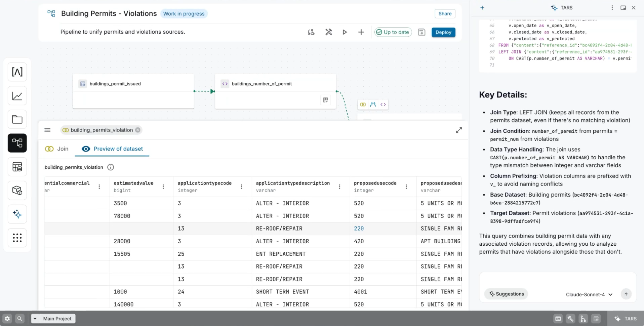Open the apps grid icon in sidebar
Image resolution: width=644 pixels, height=326 pixels.
tap(17, 238)
